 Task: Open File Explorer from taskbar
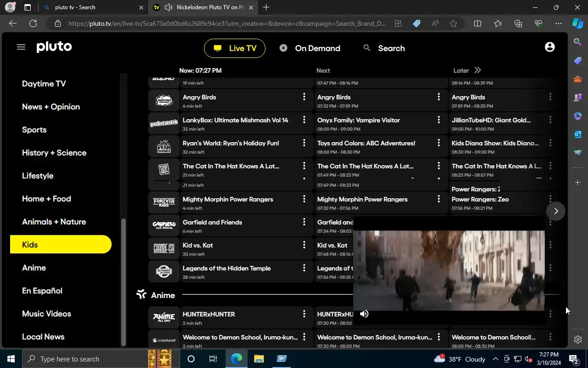[x=259, y=359]
